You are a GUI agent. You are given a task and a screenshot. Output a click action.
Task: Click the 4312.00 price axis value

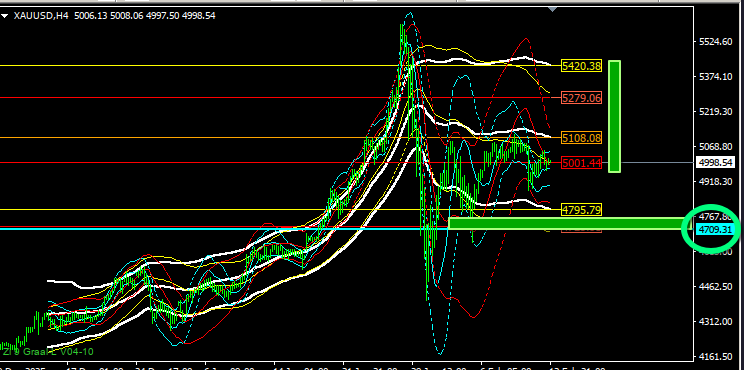pos(716,321)
